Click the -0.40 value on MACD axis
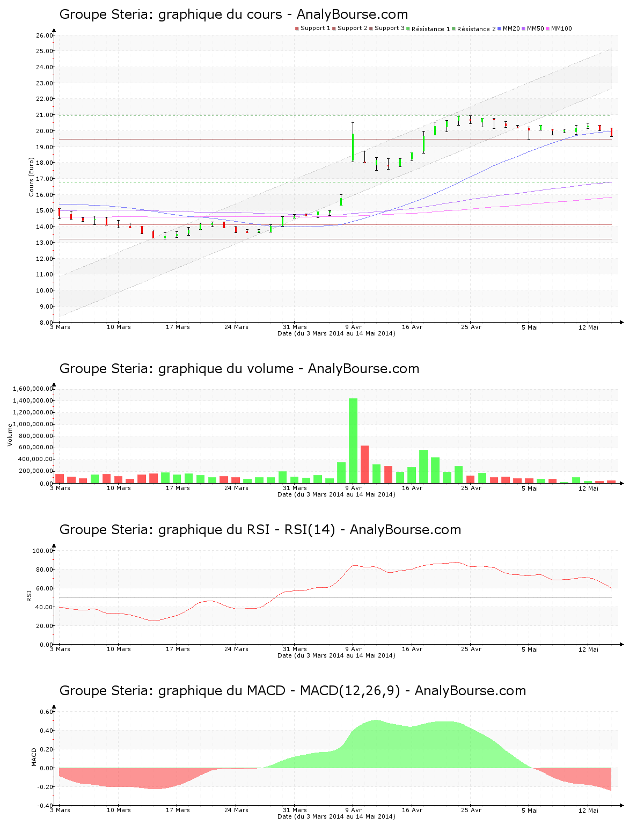 [x=46, y=806]
